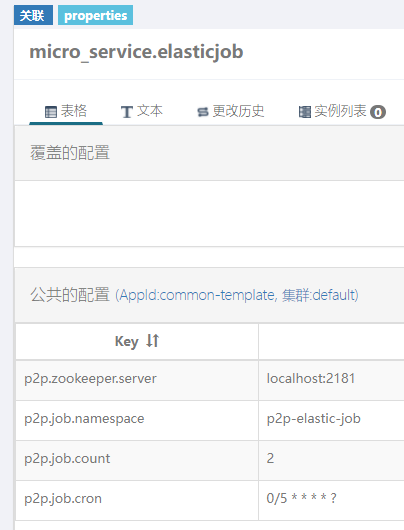404x530 pixels.
Task: Expand the 覆盖的配置 section header
Action: click(x=209, y=153)
